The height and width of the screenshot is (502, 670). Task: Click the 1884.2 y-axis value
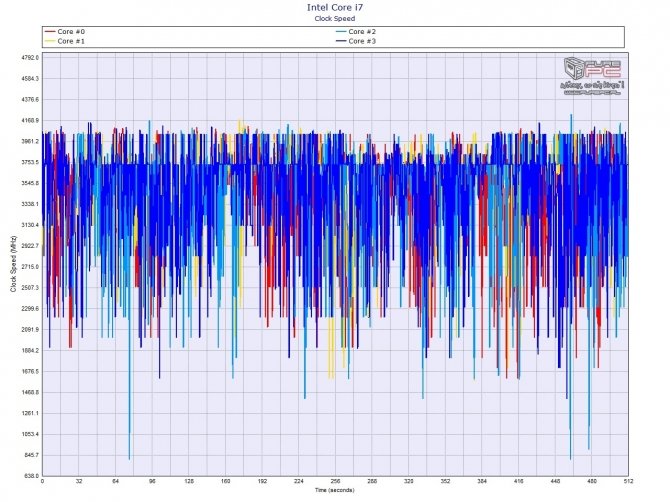tap(31, 351)
